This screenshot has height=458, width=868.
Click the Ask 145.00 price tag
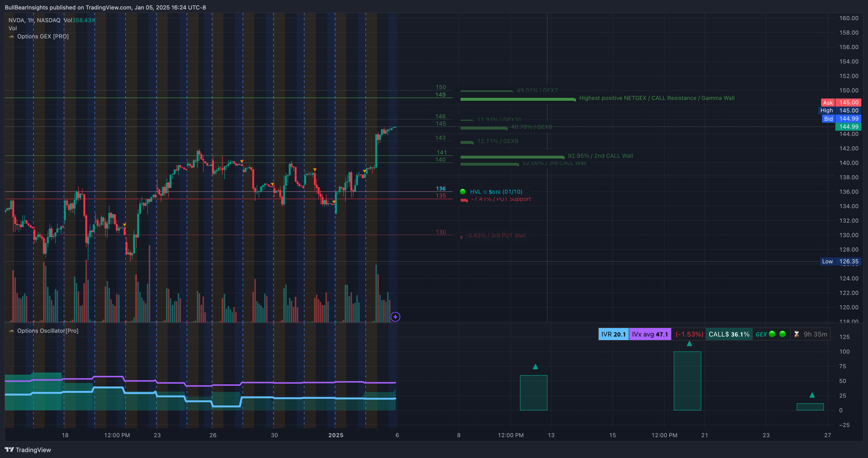tap(841, 102)
